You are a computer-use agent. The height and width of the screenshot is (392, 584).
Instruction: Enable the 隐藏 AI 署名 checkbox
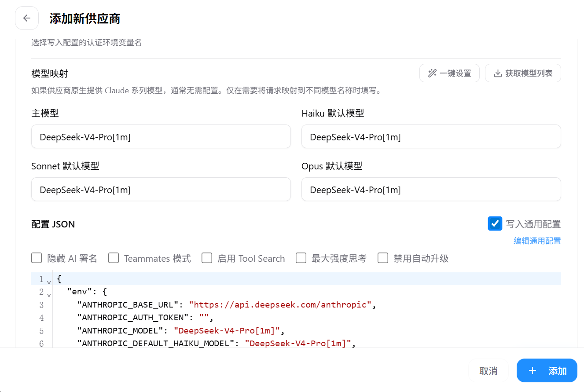(x=37, y=258)
